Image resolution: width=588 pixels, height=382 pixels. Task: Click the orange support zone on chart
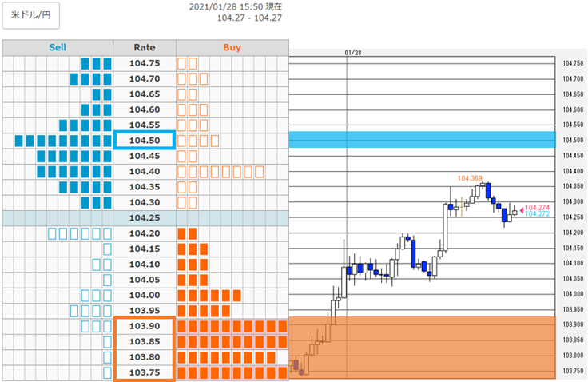tap(422, 348)
